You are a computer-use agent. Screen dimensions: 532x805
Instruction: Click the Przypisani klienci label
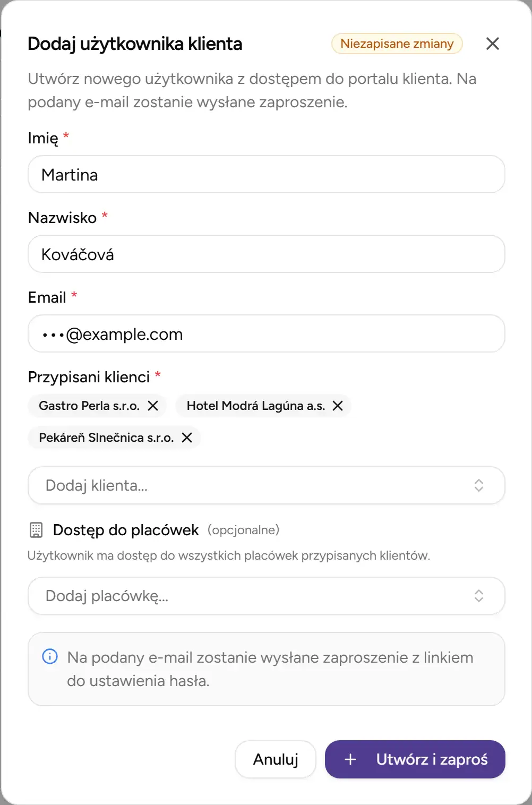pos(89,376)
